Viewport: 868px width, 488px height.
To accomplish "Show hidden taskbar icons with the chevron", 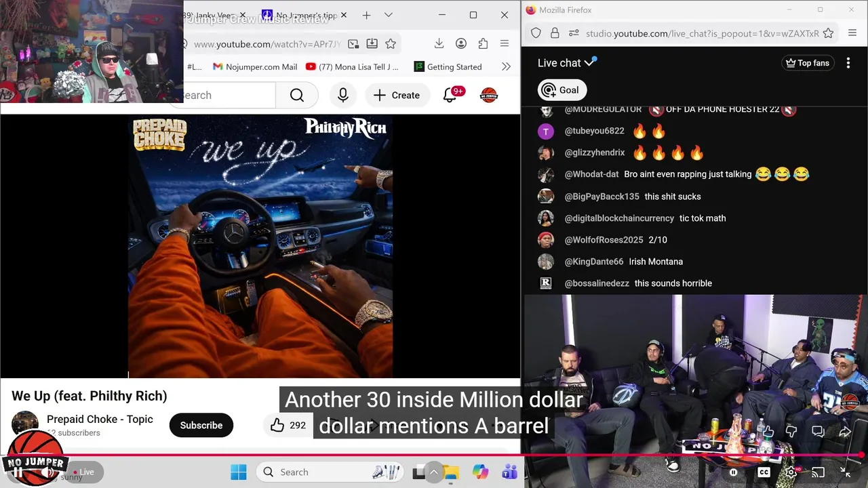I will pos(434,472).
